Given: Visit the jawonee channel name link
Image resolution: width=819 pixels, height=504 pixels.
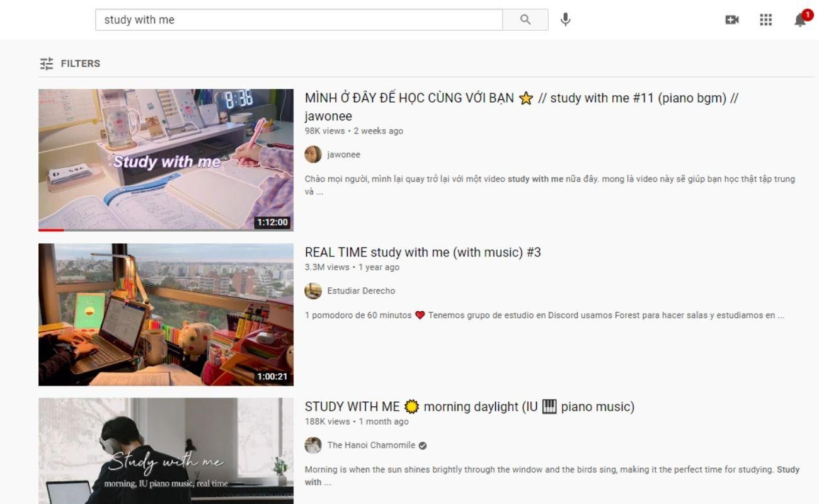Looking at the screenshot, I should point(344,154).
